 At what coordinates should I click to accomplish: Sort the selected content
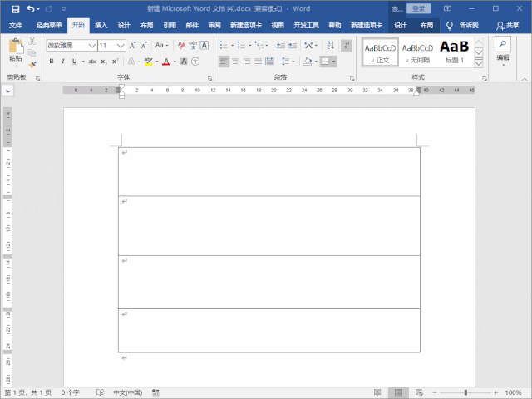331,45
